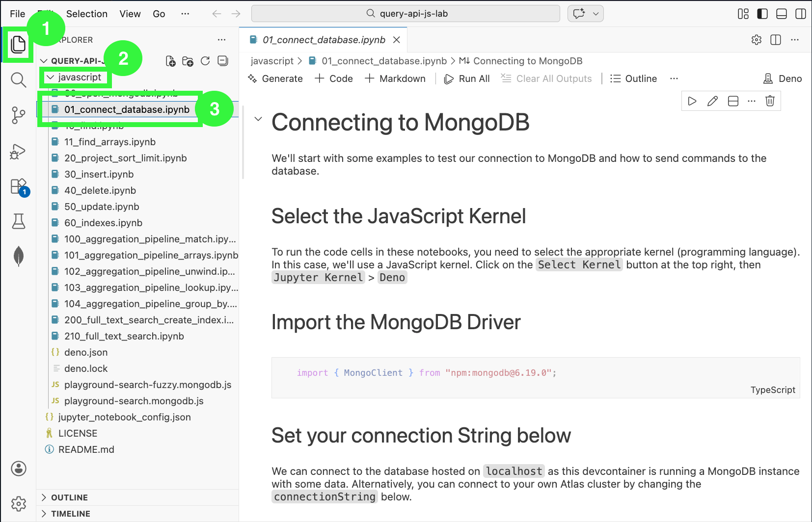The image size is (812, 522).
Task: Select the Deno kernel button
Action: 783,78
